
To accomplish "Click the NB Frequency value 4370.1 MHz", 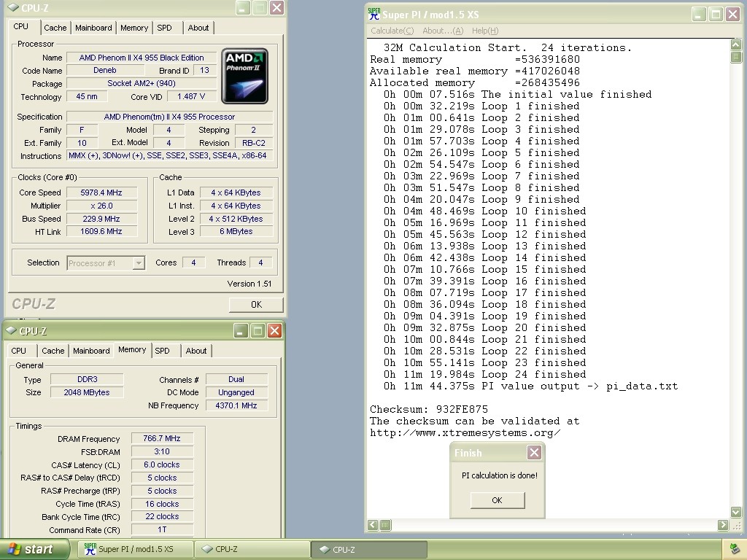I will [236, 405].
